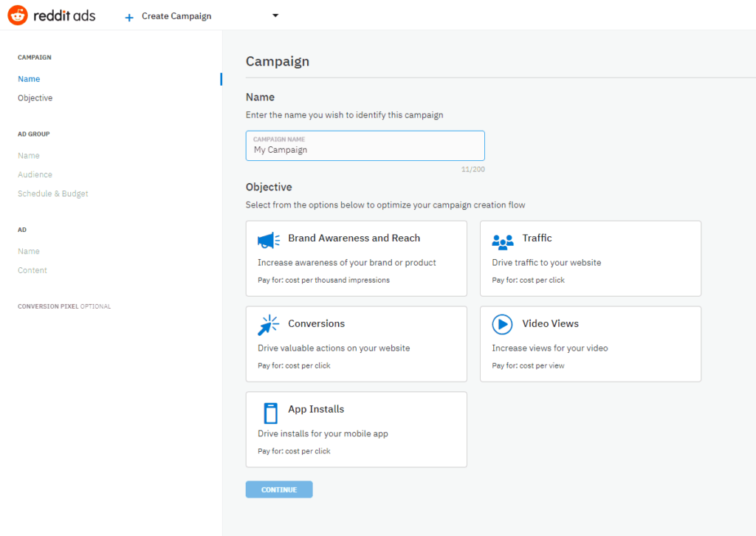Click 'Select from the options below' instruction text
Screen dimensions: 756x536
point(385,205)
